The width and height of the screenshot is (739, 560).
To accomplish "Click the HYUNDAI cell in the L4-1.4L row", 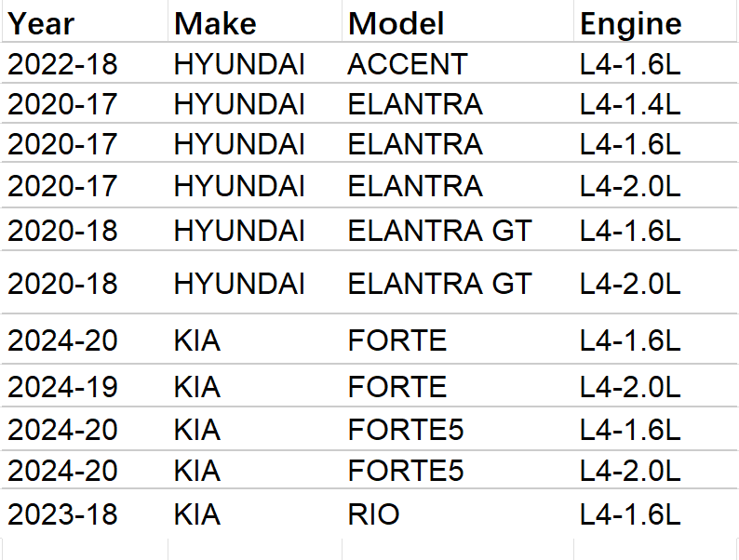I will click(x=239, y=104).
